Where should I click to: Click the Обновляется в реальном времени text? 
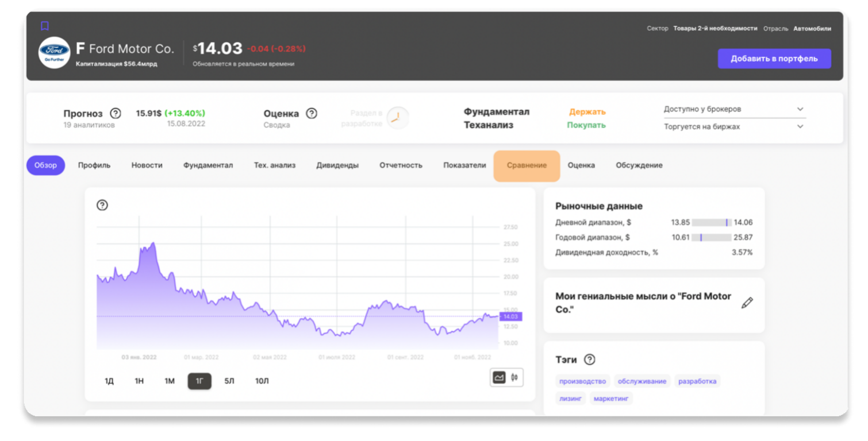[x=244, y=64]
